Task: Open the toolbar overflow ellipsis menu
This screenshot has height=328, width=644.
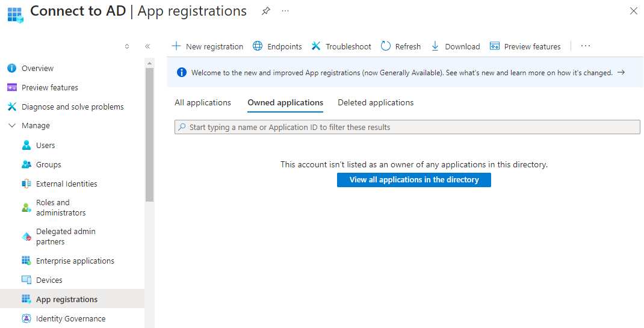Action: [585, 46]
